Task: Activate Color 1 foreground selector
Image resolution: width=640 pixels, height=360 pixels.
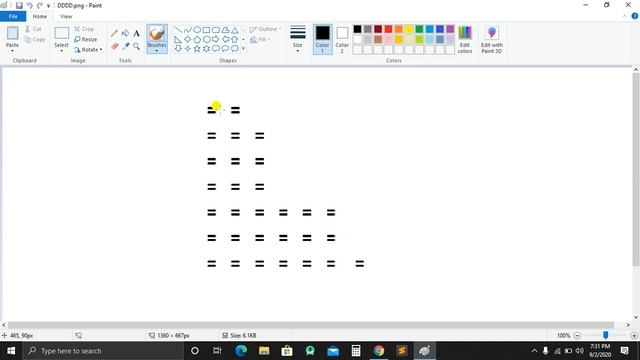Action: click(322, 40)
